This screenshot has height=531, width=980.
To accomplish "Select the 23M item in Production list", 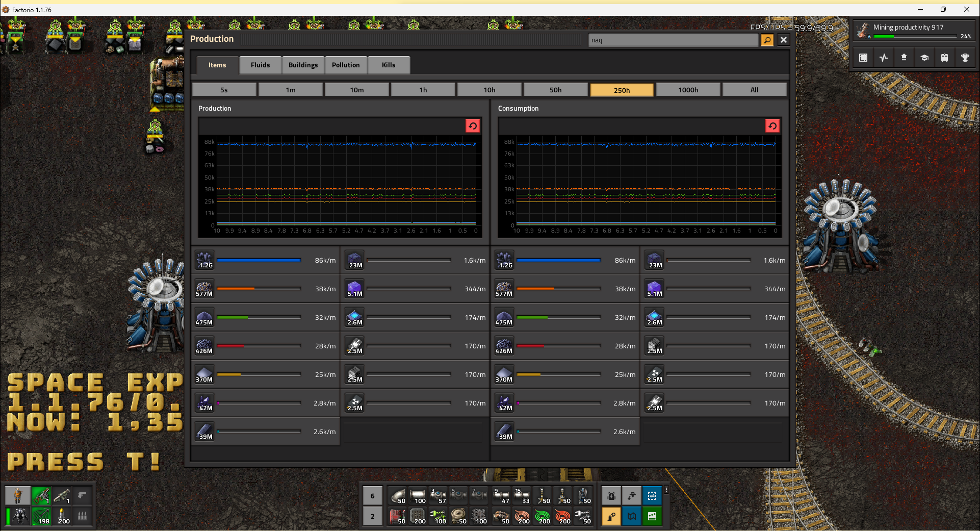I will pos(354,260).
